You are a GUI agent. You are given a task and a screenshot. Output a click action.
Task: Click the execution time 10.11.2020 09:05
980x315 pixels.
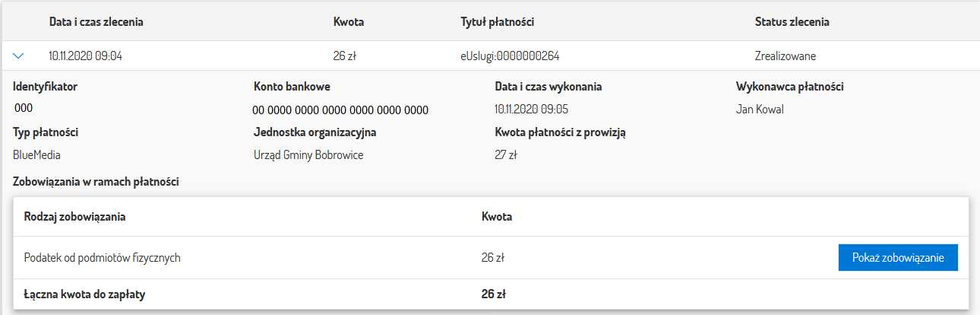(x=531, y=109)
